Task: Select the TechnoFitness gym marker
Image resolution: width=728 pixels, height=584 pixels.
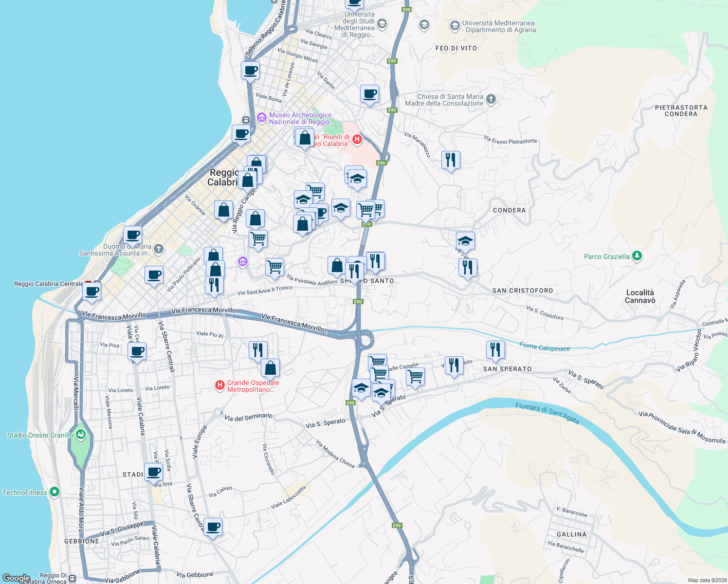Action: 54,492
